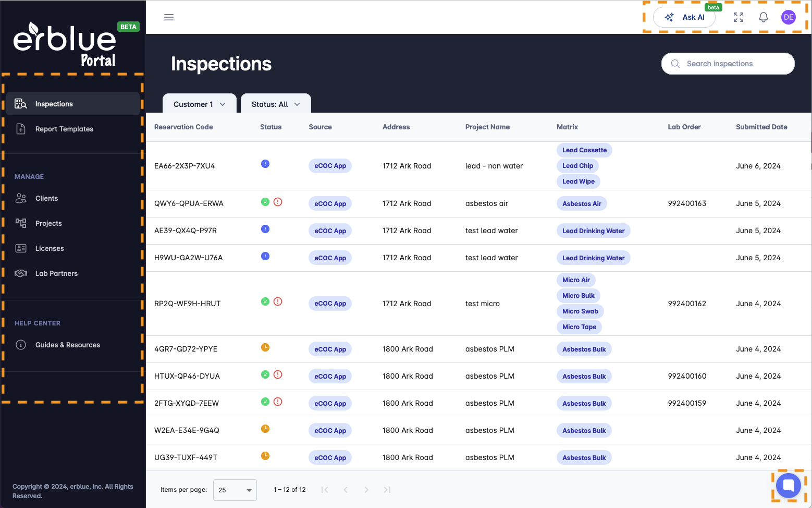This screenshot has width=812, height=508.
Task: Go to next page arrow
Action: pyautogui.click(x=366, y=490)
